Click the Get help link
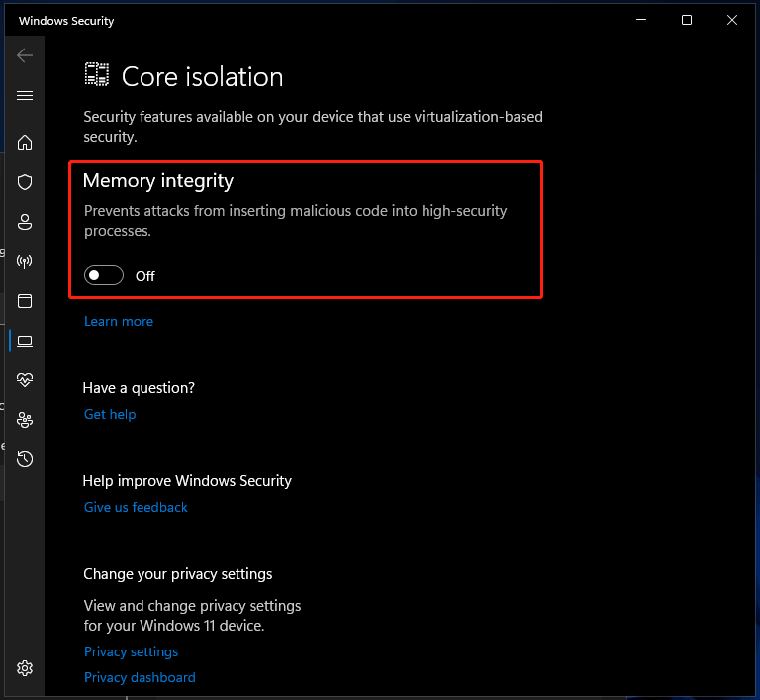Image resolution: width=760 pixels, height=700 pixels. (110, 414)
